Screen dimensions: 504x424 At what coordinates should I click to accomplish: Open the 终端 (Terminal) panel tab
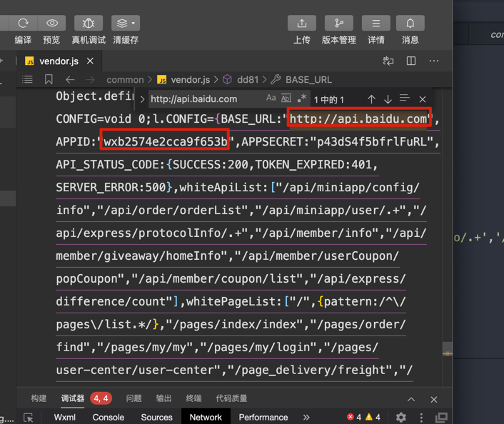click(x=194, y=398)
